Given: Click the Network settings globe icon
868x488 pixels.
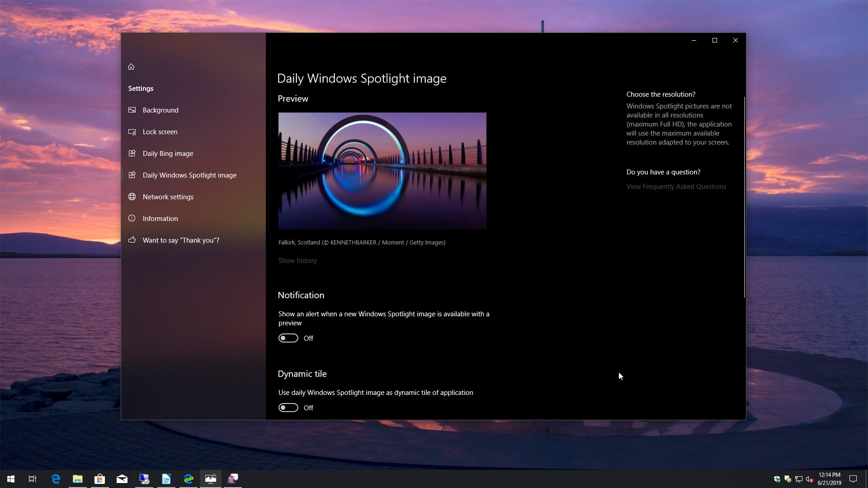Looking at the screenshot, I should pyautogui.click(x=132, y=197).
